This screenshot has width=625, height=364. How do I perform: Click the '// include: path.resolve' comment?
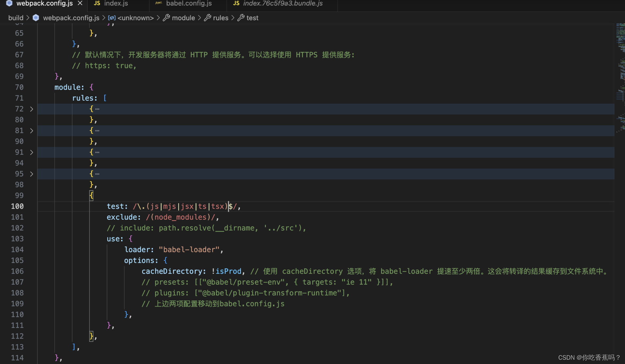click(x=206, y=228)
